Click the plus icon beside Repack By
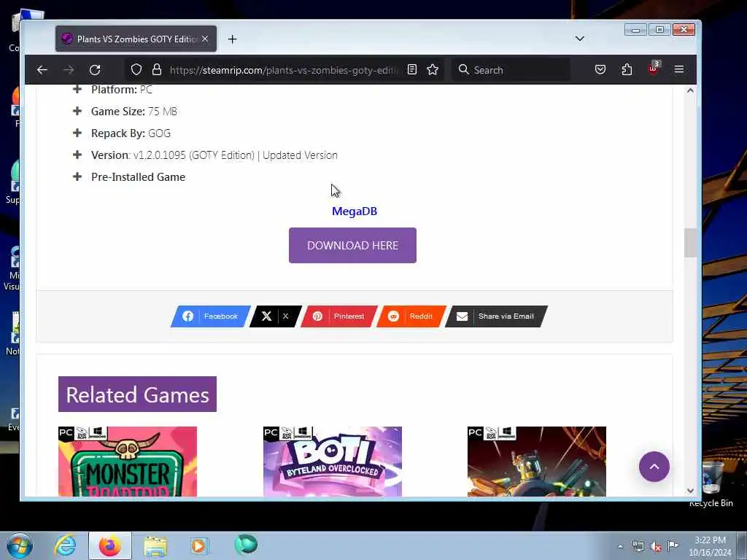This screenshot has height=560, width=747. [x=77, y=133]
